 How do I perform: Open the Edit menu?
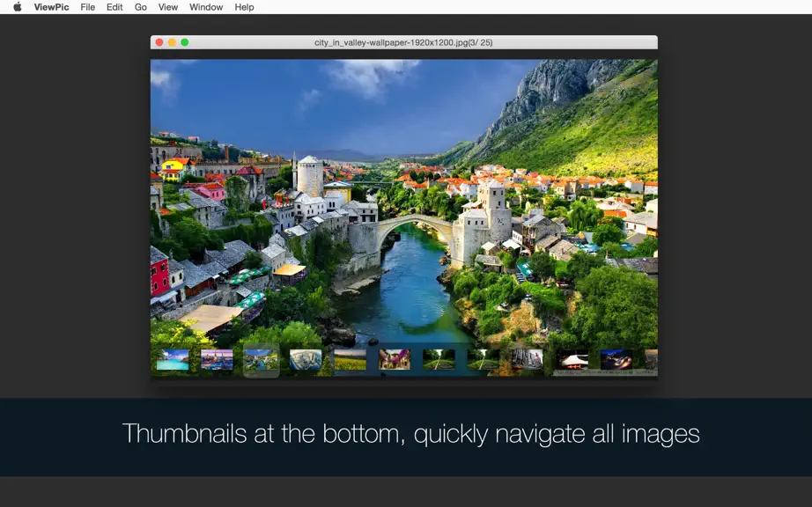point(114,7)
